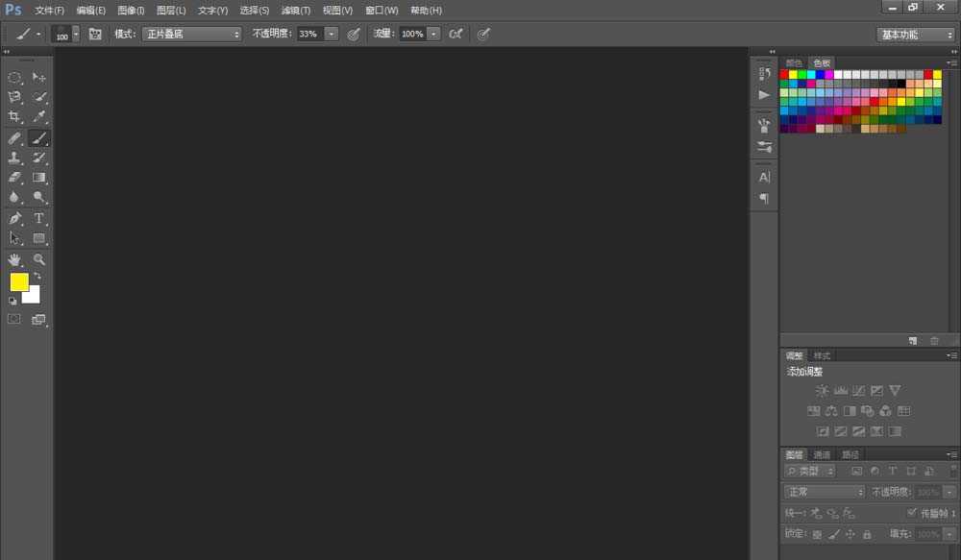Select the Eraser tool
This screenshot has height=560, width=961.
click(14, 178)
